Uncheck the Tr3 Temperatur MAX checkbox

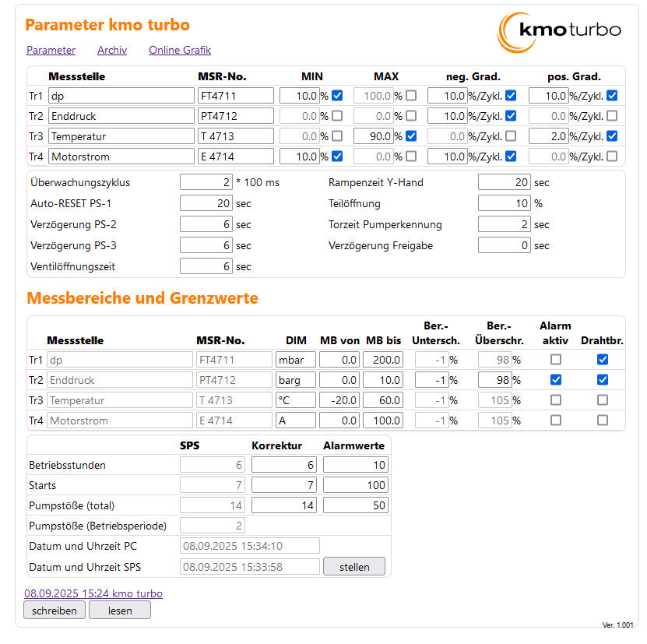(411, 135)
